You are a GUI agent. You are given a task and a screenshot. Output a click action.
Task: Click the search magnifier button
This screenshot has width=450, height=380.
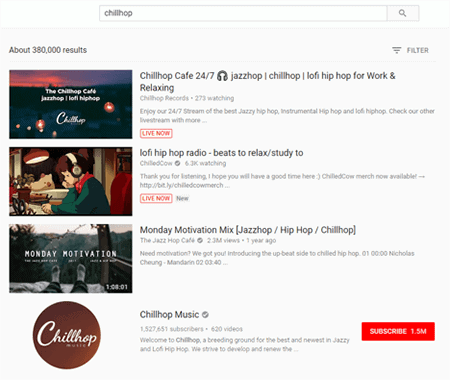click(403, 13)
